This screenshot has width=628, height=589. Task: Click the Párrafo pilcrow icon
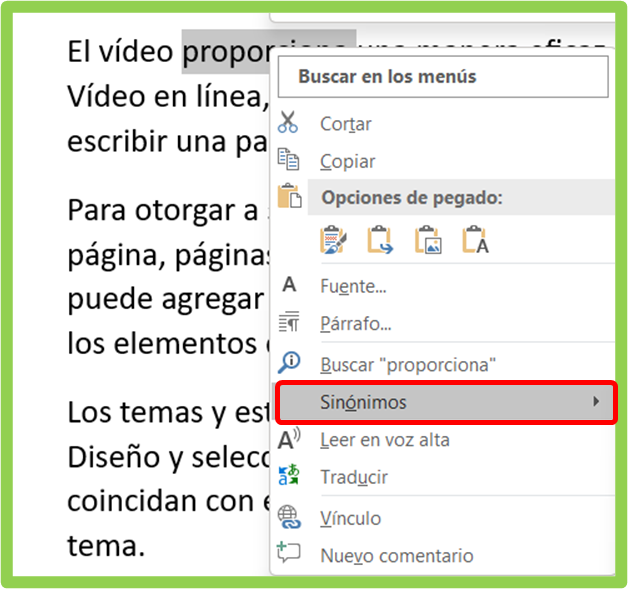point(289,322)
